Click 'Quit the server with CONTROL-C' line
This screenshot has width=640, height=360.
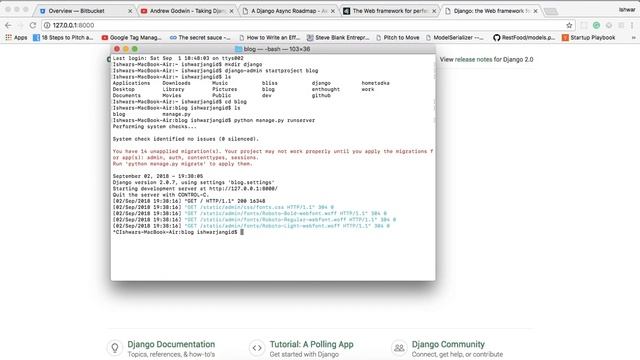[160, 195]
